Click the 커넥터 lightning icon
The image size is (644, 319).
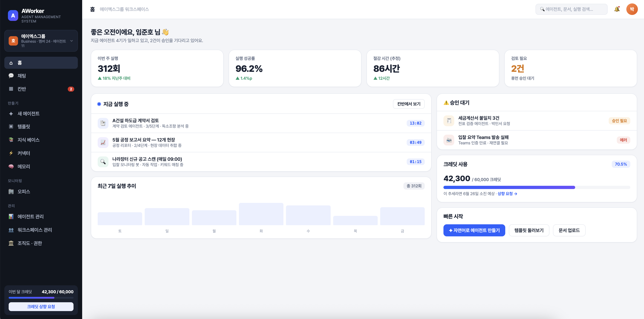11,153
